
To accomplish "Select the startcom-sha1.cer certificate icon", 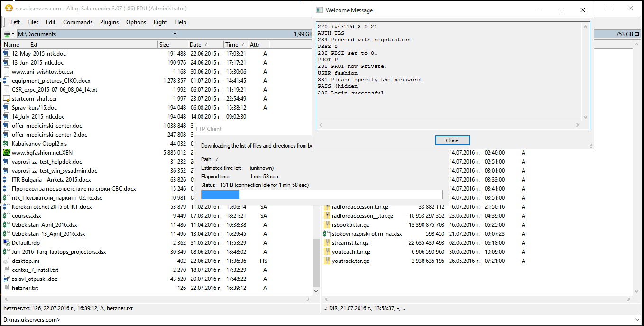I will point(7,99).
